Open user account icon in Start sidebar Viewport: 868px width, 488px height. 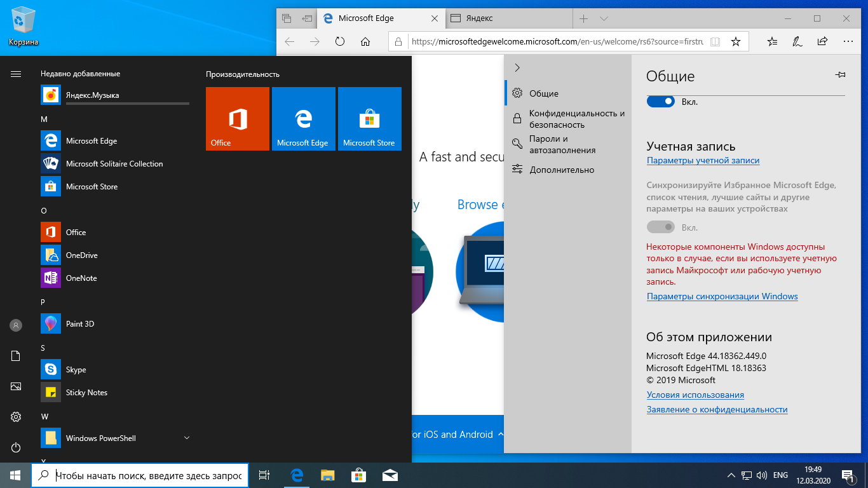pos(16,325)
